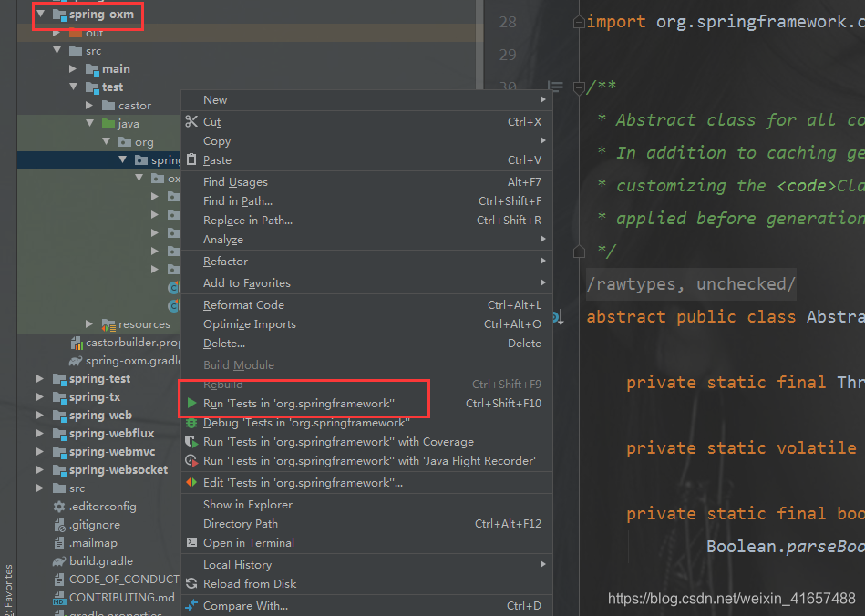Choose Reformat Code

click(366, 304)
